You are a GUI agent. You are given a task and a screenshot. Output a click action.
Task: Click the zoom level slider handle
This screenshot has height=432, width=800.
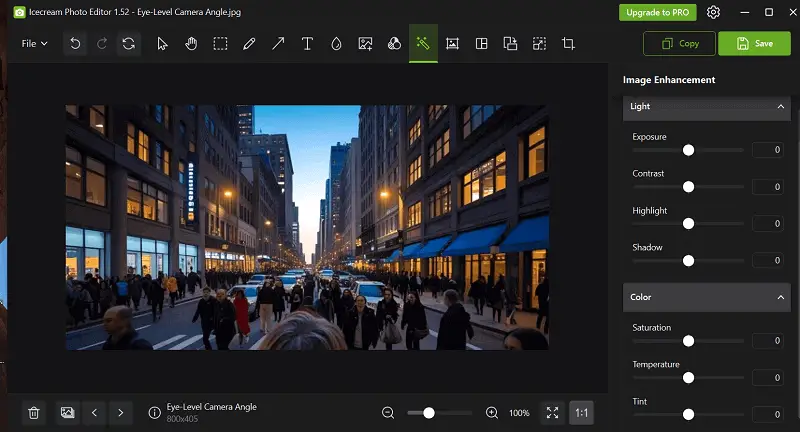429,413
